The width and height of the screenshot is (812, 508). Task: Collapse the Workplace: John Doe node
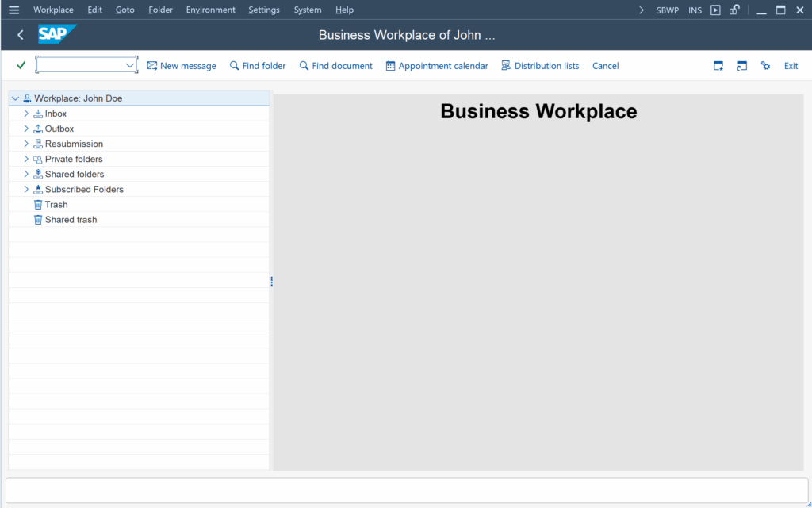pos(14,98)
